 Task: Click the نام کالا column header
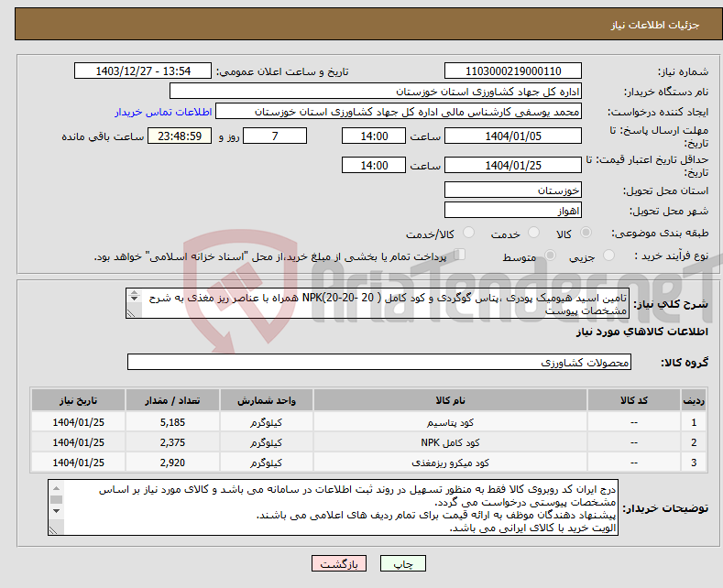tap(450, 400)
